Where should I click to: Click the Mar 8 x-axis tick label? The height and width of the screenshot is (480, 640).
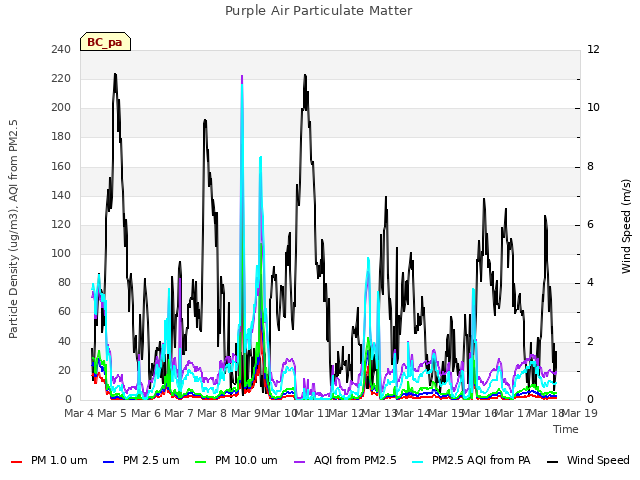click(x=212, y=413)
